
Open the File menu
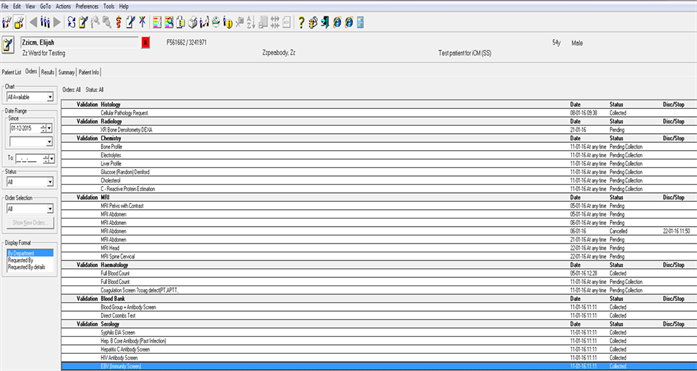(x=4, y=6)
